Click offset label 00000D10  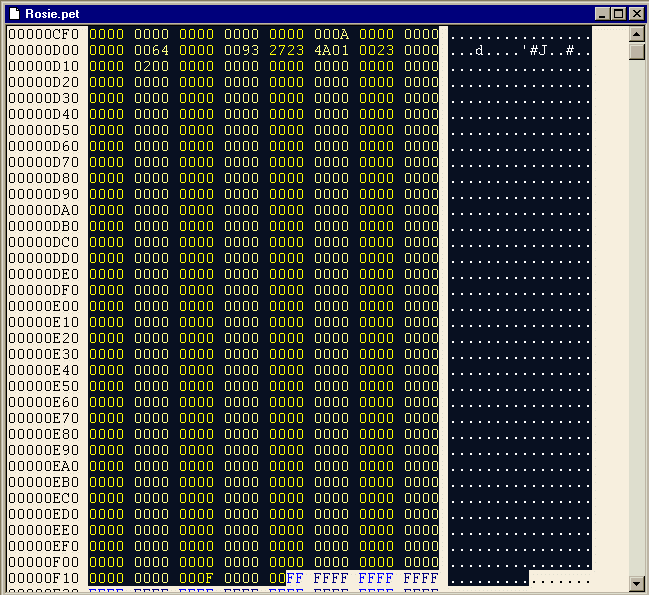pos(43,66)
